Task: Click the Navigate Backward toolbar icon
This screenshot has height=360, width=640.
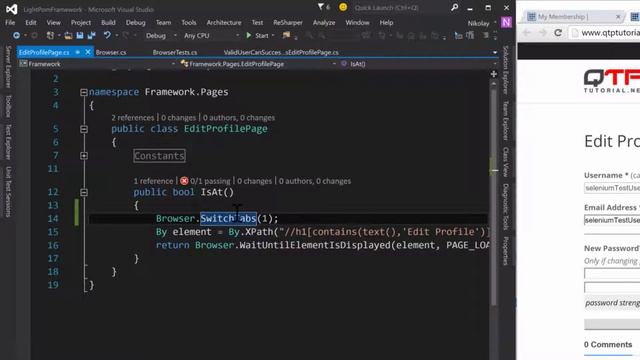Action: click(16, 36)
